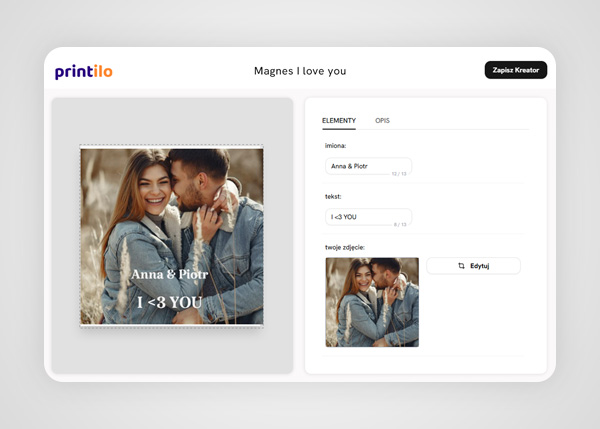Open the OPIS tab
This screenshot has height=429, width=600.
[382, 121]
